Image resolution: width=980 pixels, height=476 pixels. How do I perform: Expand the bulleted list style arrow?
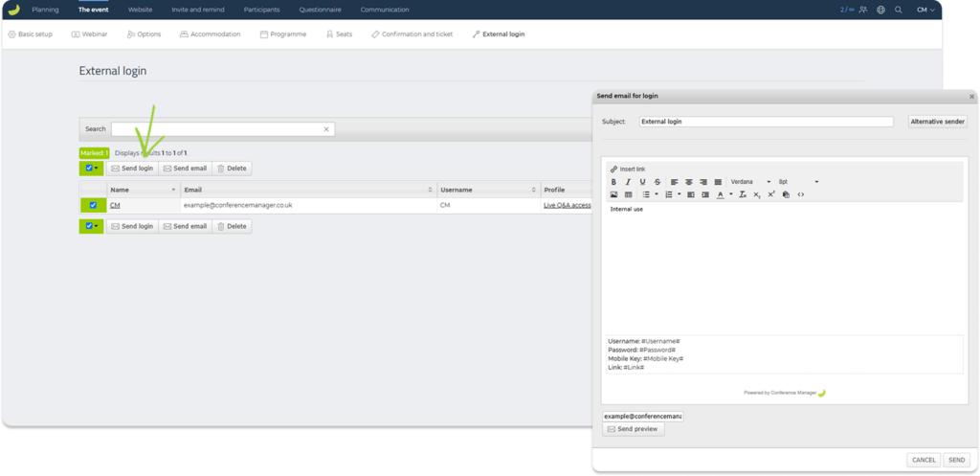pyautogui.click(x=657, y=194)
